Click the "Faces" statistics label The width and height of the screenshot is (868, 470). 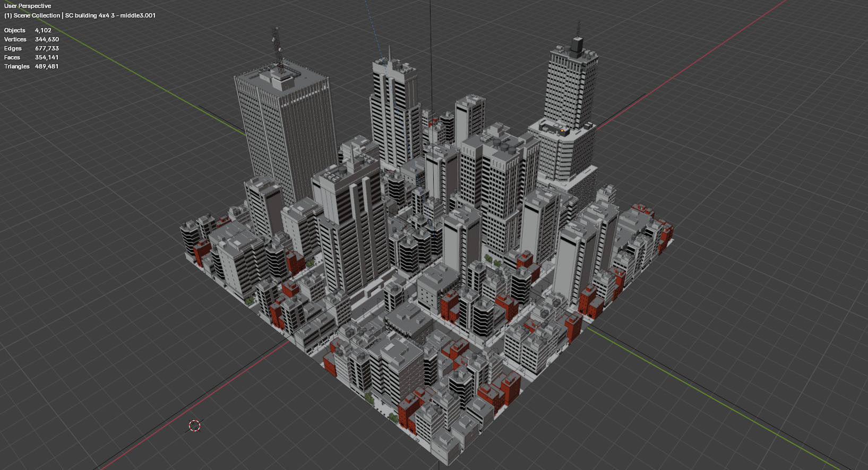12,57
